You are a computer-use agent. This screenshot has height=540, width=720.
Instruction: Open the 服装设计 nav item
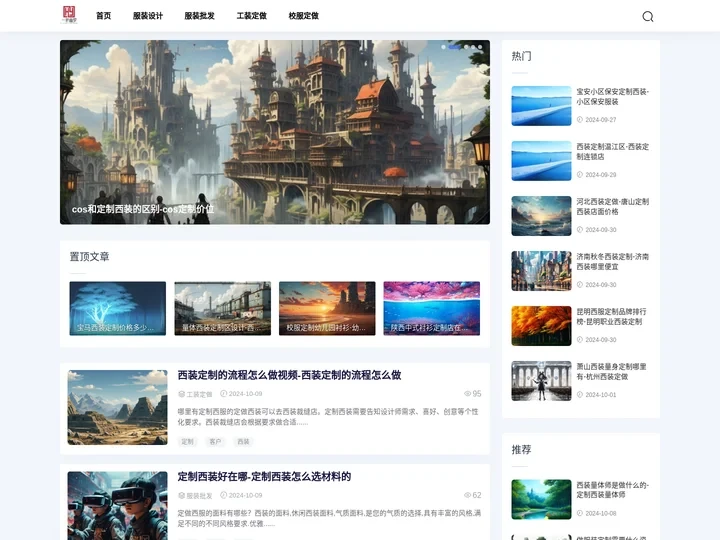[x=148, y=16]
